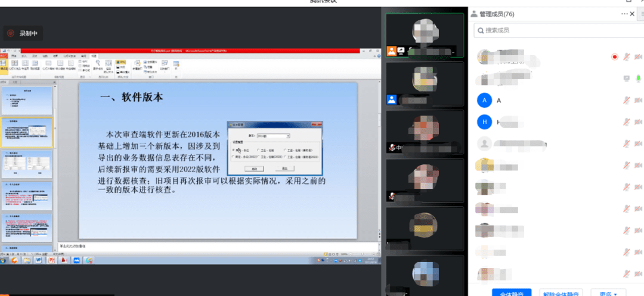644x296 pixels.
Task: Select Color mode in Color/Grayscale group
Action: coord(120,63)
